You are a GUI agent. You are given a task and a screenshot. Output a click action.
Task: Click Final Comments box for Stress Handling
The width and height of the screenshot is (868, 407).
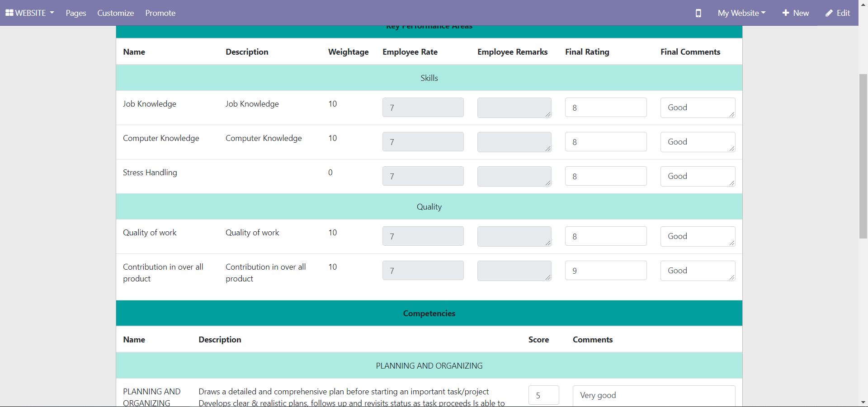(697, 176)
